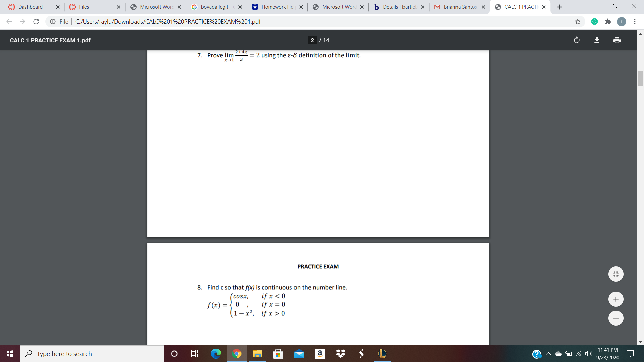Click the drag/move icon on right side
Viewport: 644px width, 362px height.
tap(616, 274)
